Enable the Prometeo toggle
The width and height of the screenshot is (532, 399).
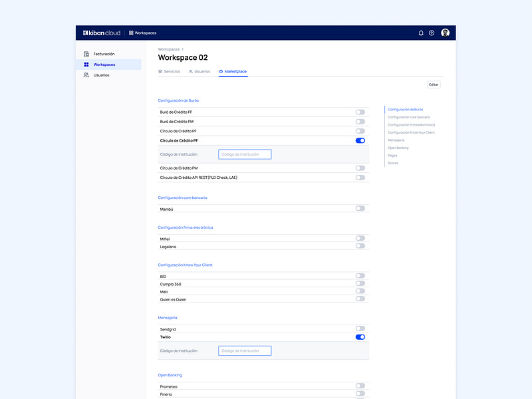pos(360,386)
